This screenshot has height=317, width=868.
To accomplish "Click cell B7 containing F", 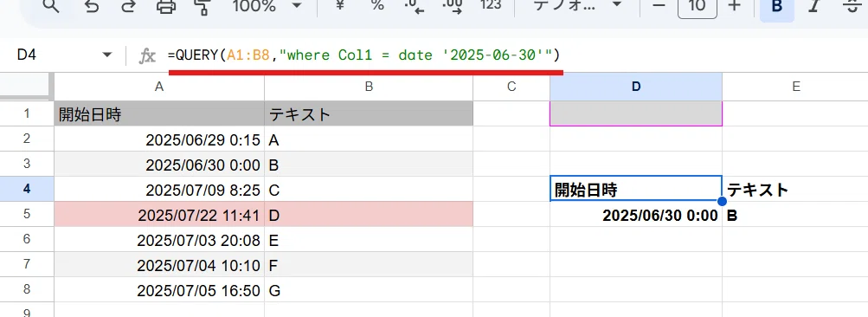I will tap(369, 264).
